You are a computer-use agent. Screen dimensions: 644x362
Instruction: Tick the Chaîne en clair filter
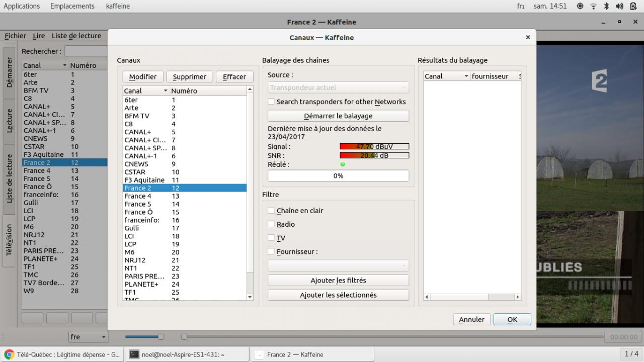tap(296, 211)
